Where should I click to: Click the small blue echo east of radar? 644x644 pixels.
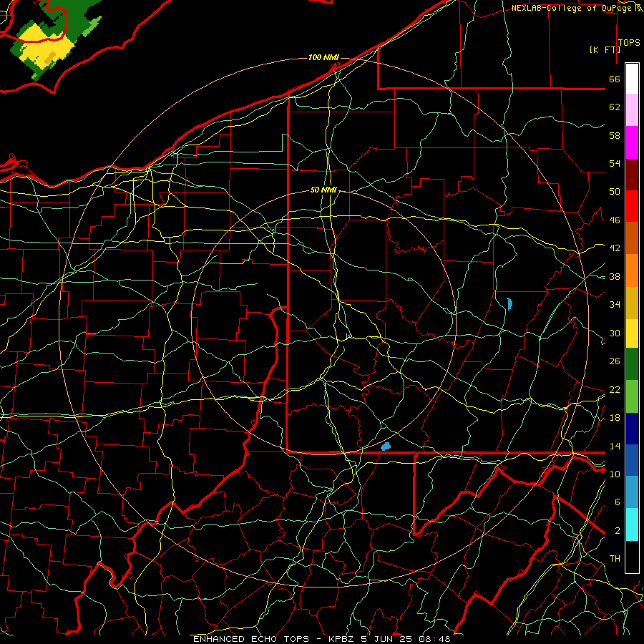509,304
